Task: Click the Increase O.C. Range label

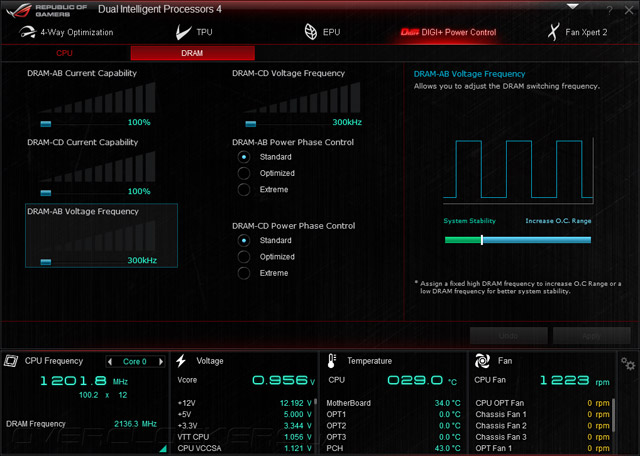Action: 558,221
